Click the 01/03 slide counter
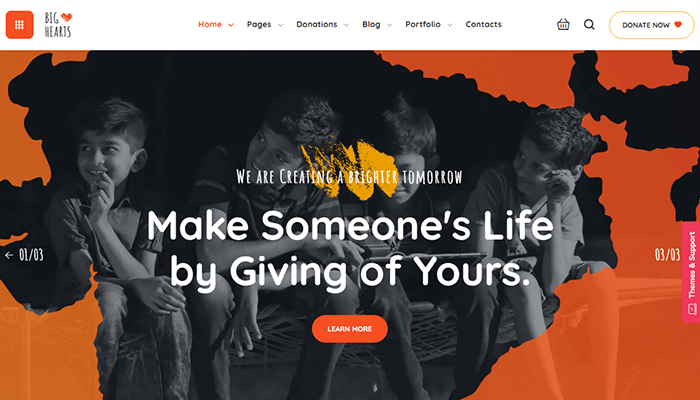Image resolution: width=700 pixels, height=400 pixels. point(31,255)
